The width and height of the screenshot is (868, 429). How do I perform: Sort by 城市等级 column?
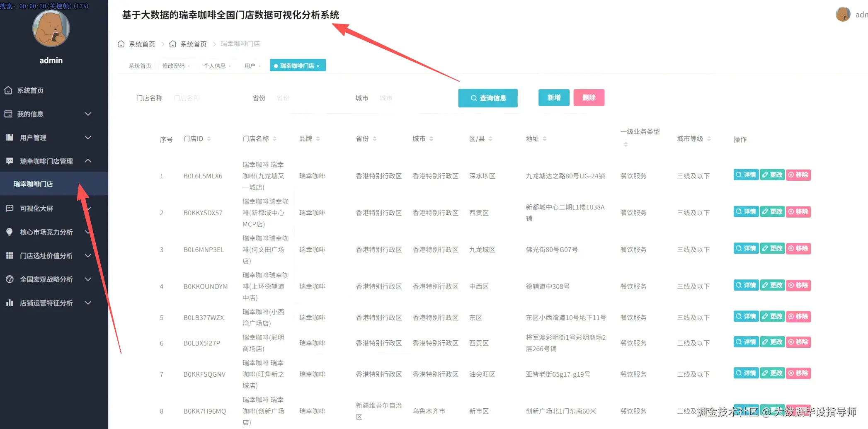coord(709,139)
